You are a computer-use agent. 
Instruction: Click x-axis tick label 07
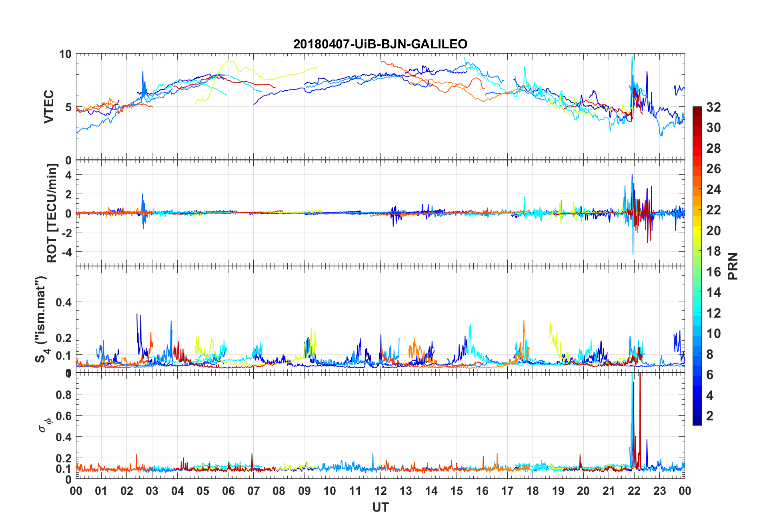(x=254, y=491)
